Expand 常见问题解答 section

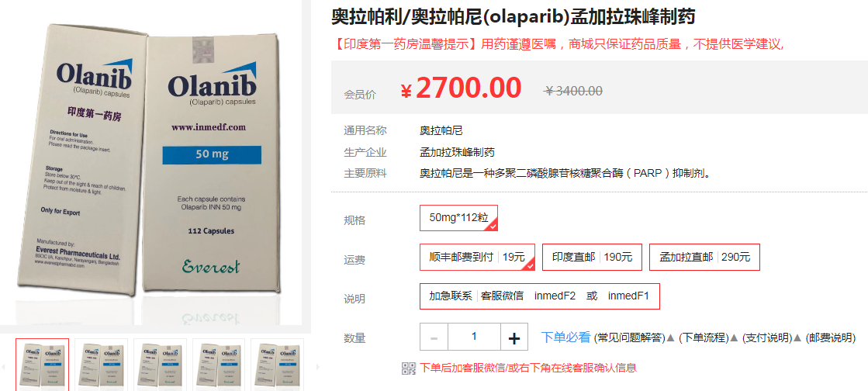[x=629, y=337]
